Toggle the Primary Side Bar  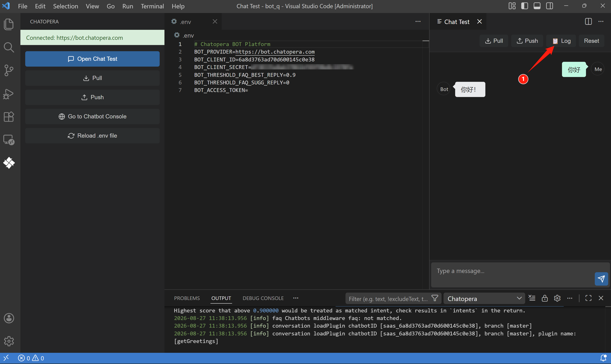pyautogui.click(x=524, y=6)
